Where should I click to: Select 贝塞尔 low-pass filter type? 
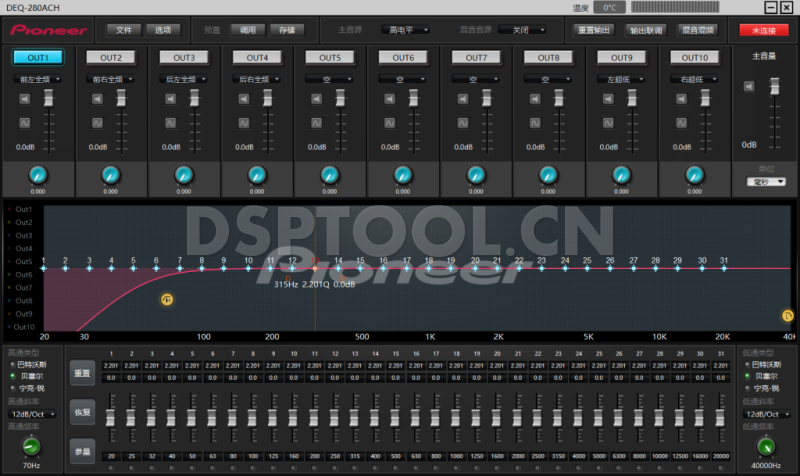[761, 376]
